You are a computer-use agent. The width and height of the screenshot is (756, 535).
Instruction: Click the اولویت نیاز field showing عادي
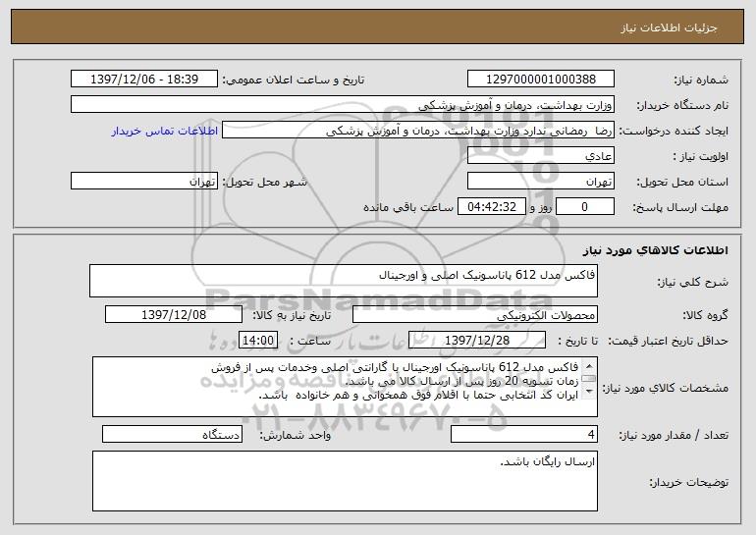540,156
